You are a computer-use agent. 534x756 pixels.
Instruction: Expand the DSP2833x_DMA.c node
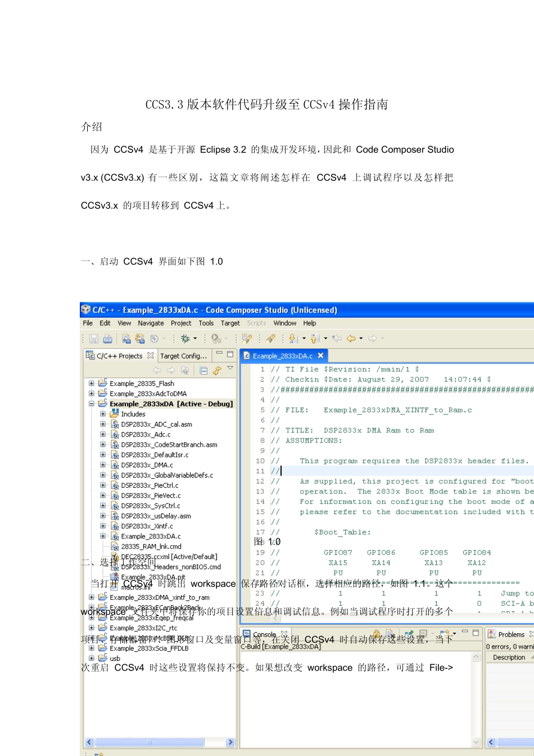(103, 465)
